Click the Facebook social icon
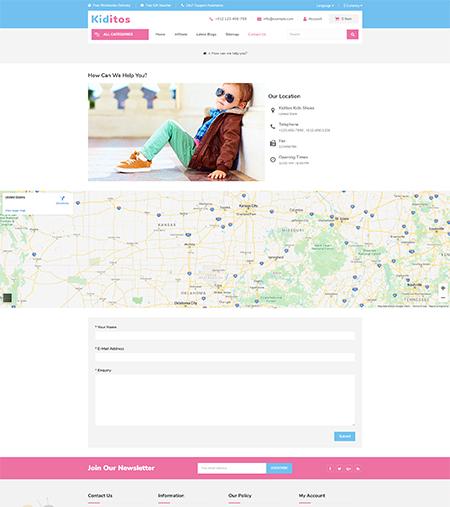 (x=330, y=468)
